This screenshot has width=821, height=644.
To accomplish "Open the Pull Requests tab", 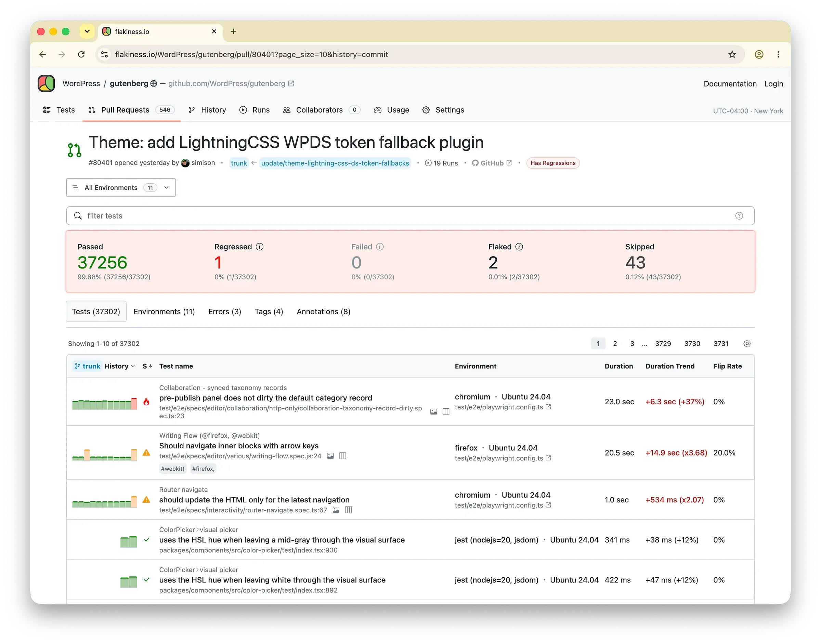I will (x=131, y=110).
